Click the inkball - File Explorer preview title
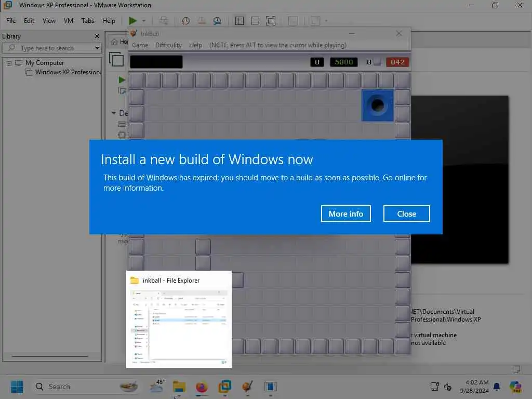The width and height of the screenshot is (532, 399). 171,280
